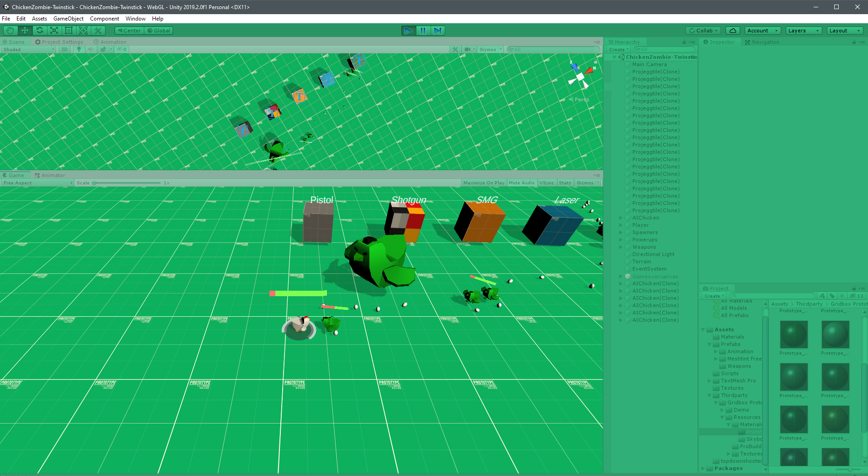Open the Layout dropdown
The height and width of the screenshot is (476, 868).
845,31
